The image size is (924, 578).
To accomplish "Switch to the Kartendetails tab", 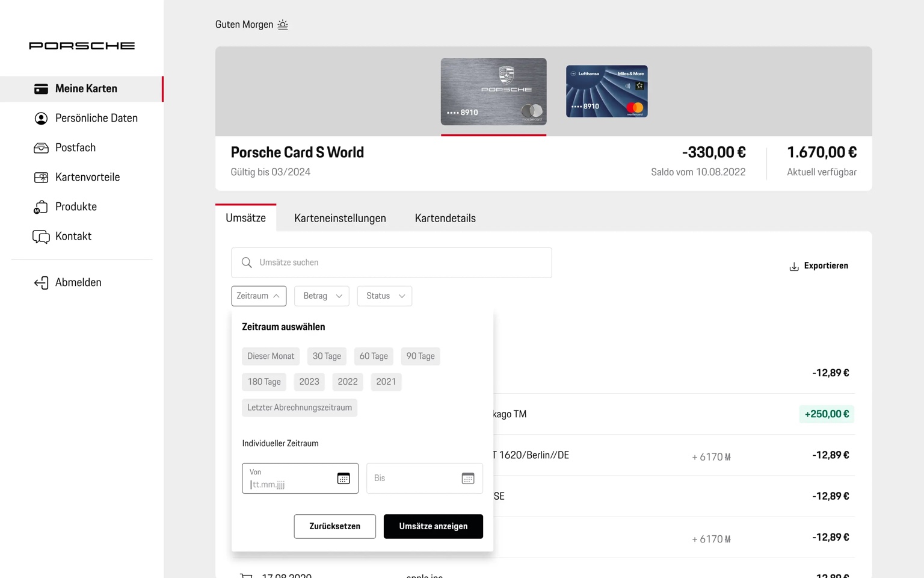I will click(445, 219).
